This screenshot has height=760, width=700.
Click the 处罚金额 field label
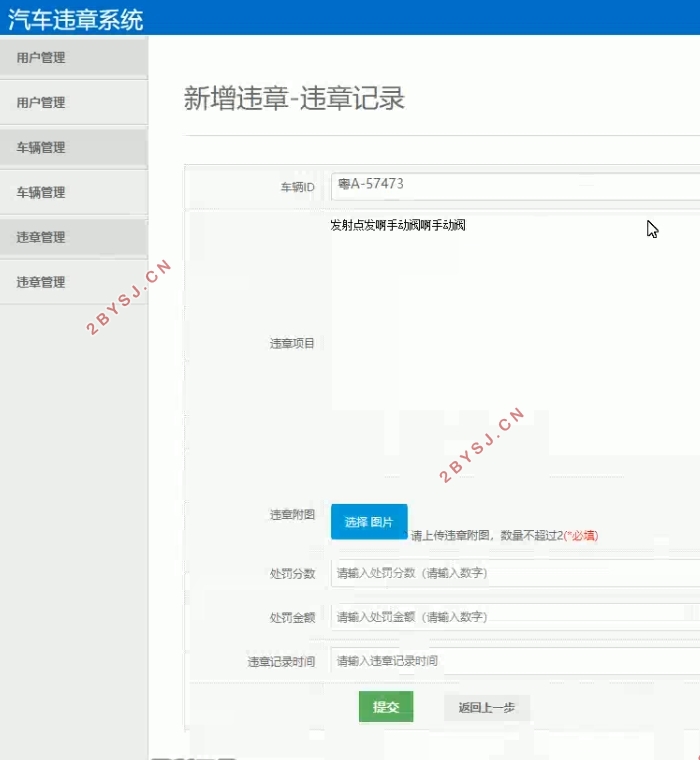[x=292, y=618]
